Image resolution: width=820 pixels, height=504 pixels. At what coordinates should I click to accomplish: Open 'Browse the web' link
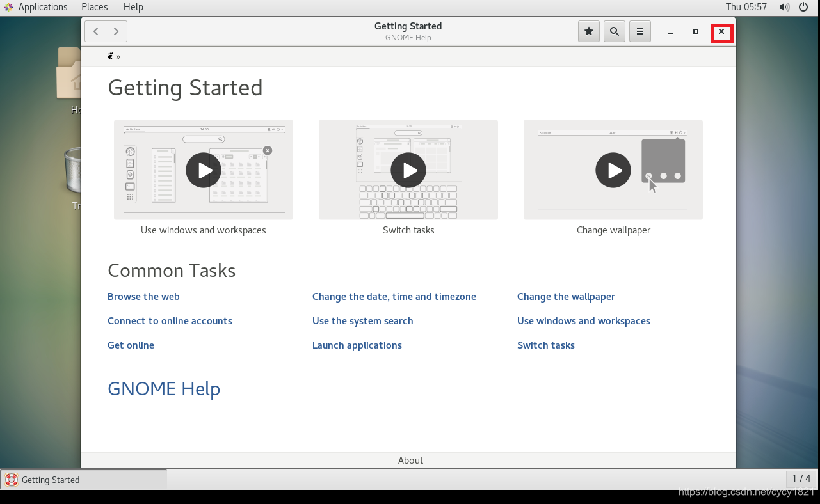143,297
